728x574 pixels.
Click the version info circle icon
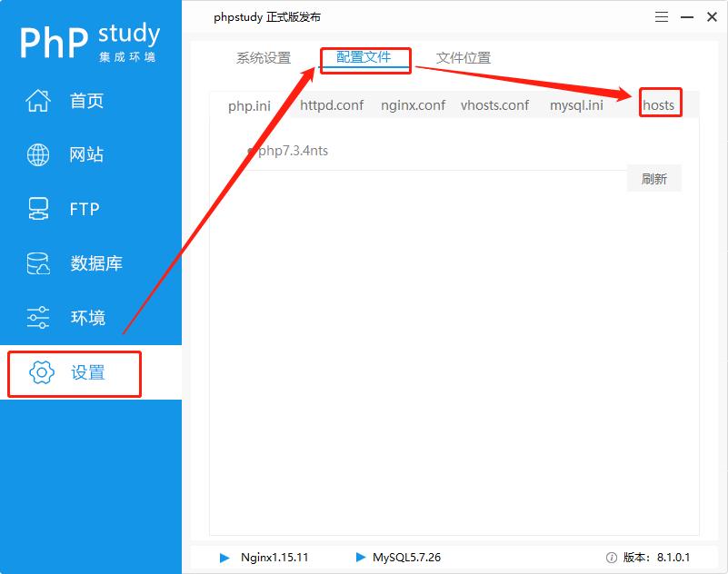coord(612,558)
